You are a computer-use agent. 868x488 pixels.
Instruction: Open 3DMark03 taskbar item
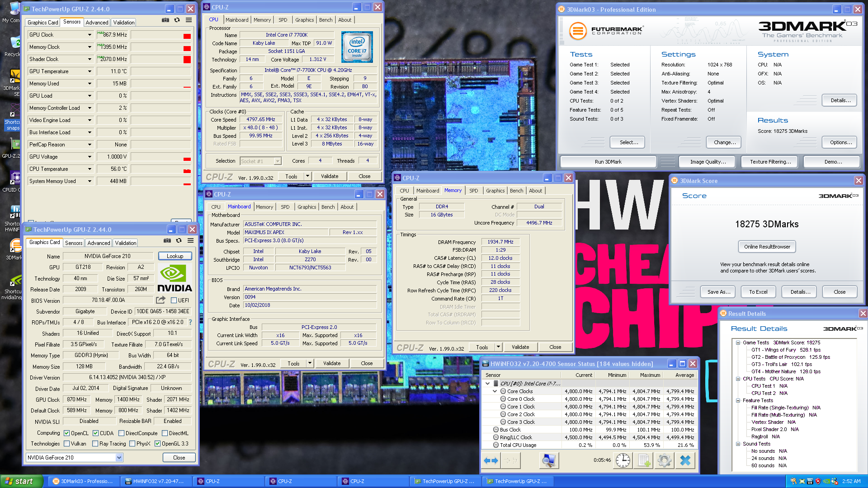click(x=84, y=481)
